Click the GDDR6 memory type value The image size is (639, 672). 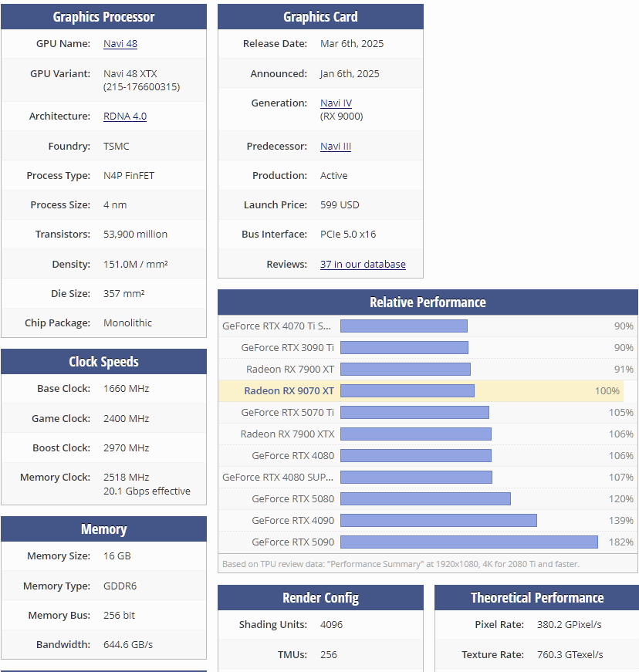click(x=120, y=586)
